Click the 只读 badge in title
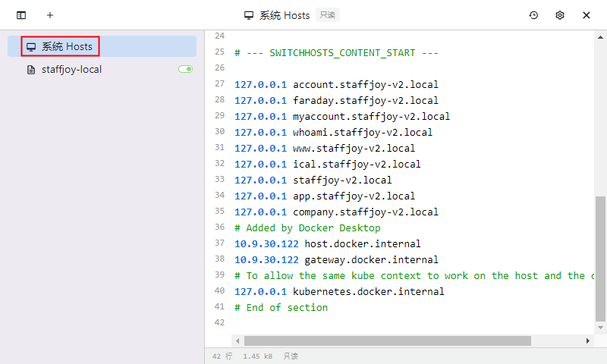This screenshot has width=607, height=364. [x=328, y=15]
